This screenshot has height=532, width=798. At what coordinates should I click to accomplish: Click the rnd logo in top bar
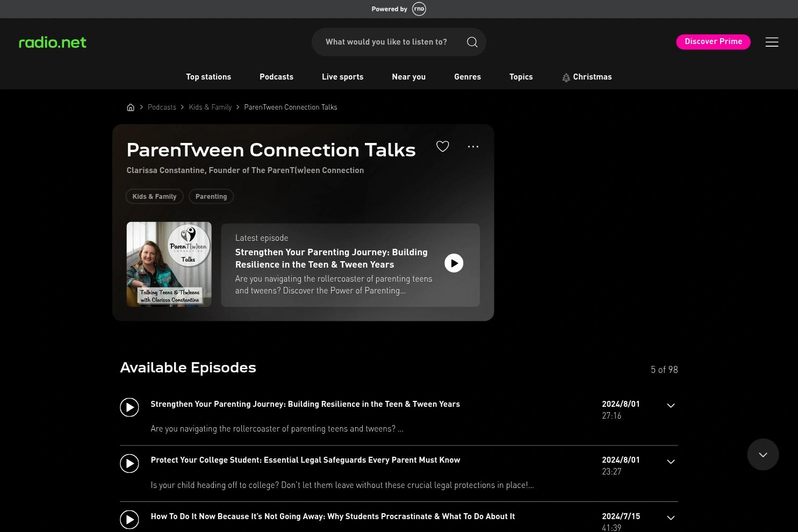419,9
